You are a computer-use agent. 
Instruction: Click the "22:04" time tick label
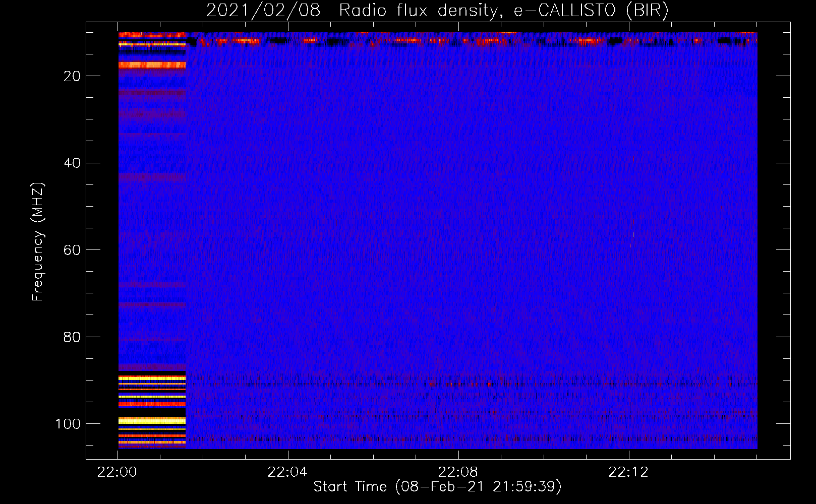click(287, 472)
